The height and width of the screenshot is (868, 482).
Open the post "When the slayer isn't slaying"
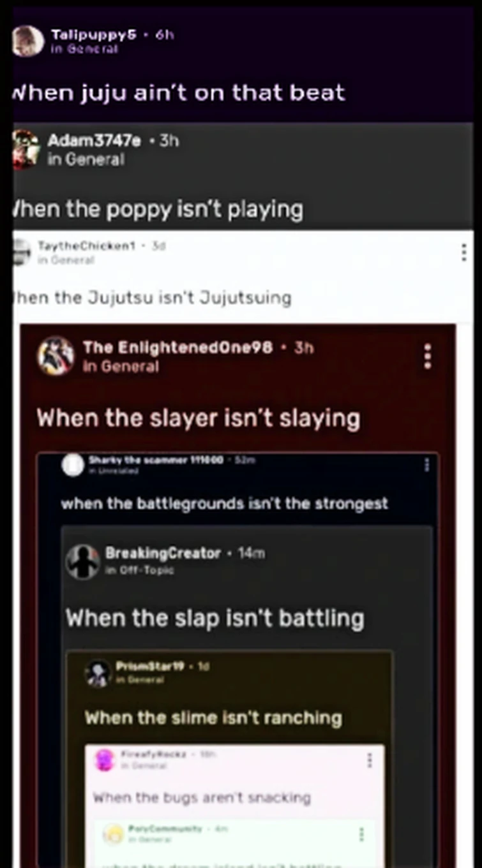coord(199,418)
